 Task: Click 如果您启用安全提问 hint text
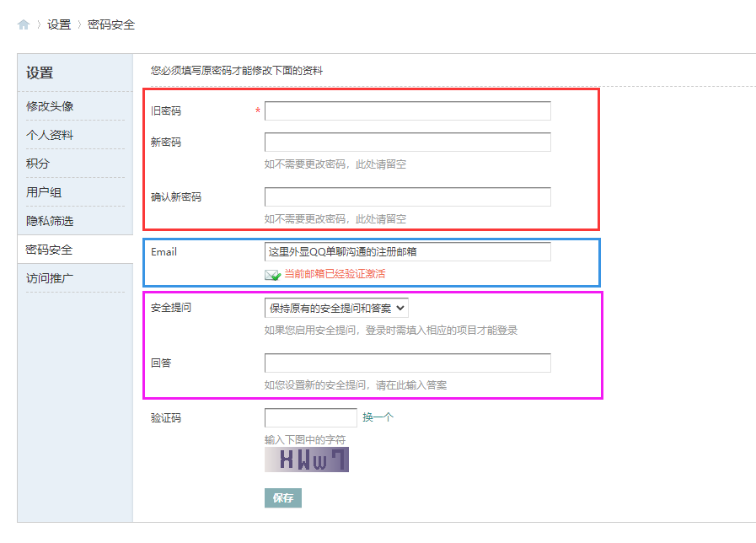391,331
